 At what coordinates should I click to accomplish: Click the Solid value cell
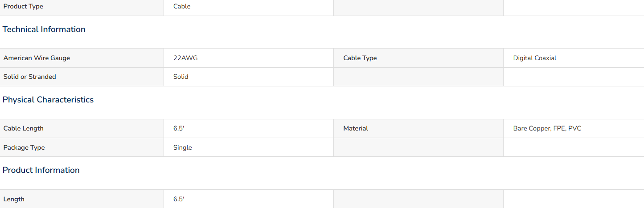[x=249, y=77]
